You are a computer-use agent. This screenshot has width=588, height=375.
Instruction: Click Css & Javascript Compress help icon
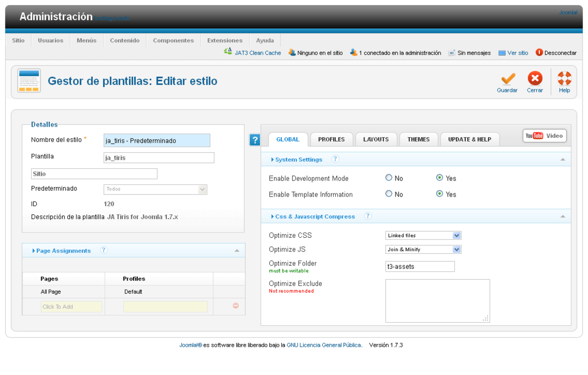pos(368,216)
